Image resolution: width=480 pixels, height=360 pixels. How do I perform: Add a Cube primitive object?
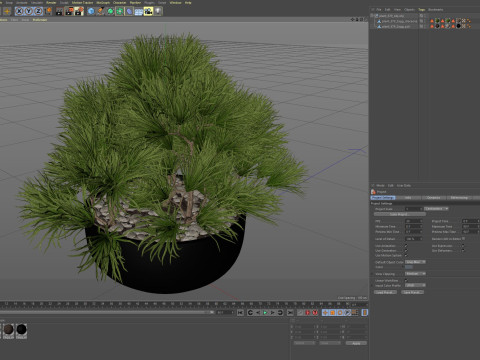[91, 11]
